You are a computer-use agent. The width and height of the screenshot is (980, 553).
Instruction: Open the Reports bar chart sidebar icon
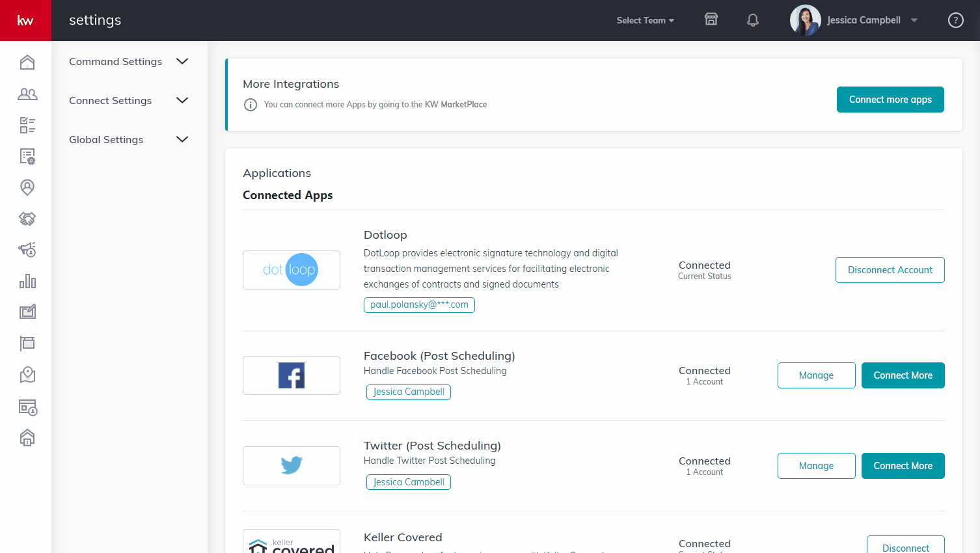pos(27,281)
